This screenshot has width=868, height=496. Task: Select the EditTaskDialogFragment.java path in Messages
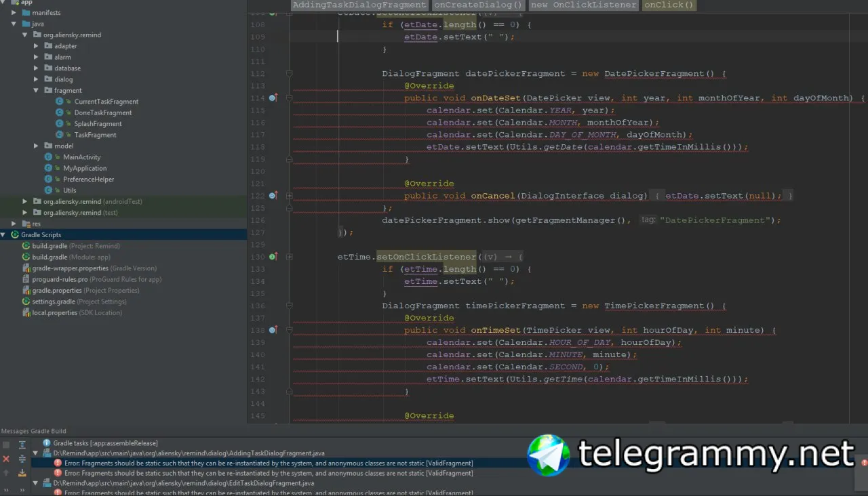pyautogui.click(x=184, y=484)
